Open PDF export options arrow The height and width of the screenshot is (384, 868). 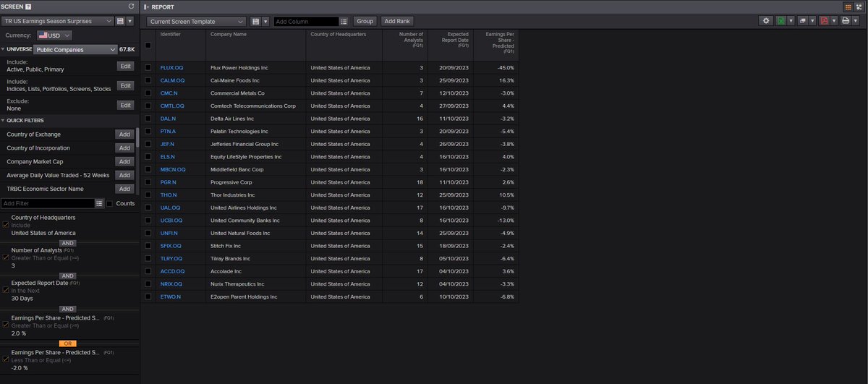pyautogui.click(x=835, y=22)
